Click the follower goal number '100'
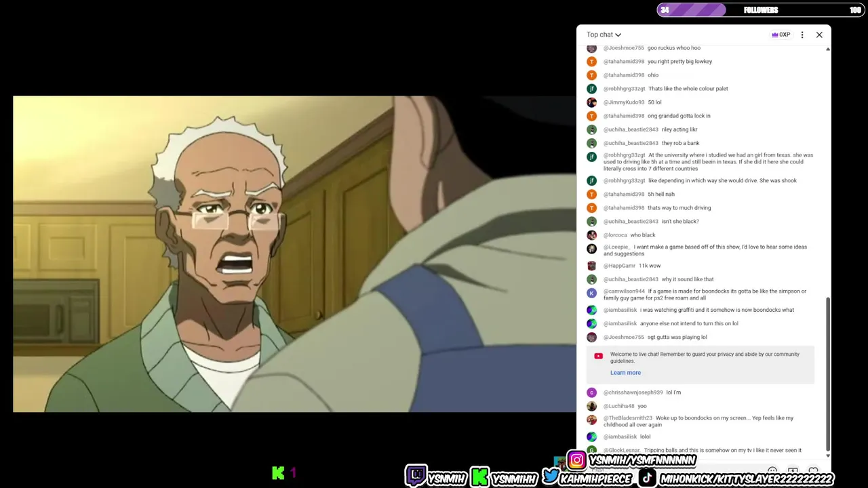The height and width of the screenshot is (488, 868). pos(855,9)
